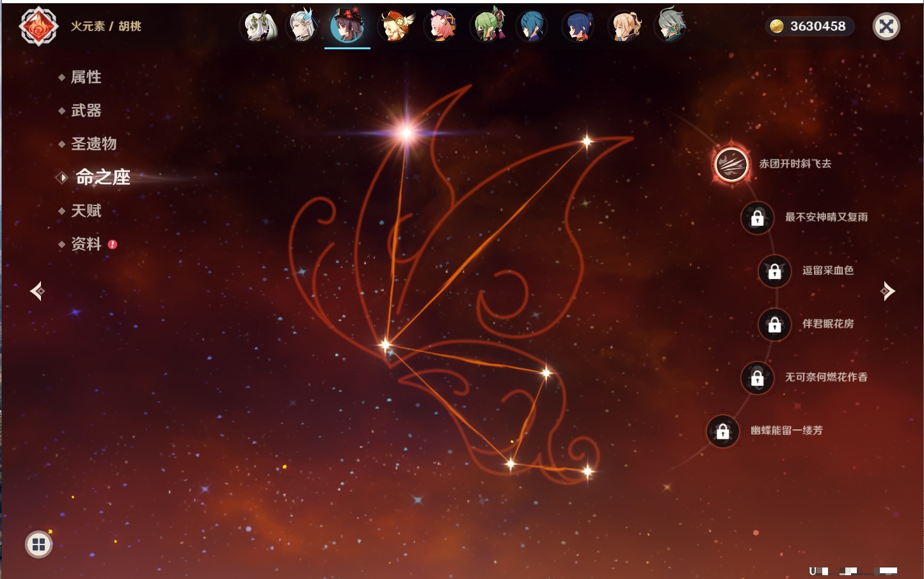This screenshot has height=579, width=924.
Task: Select Nahida's white-haired portrait with leaf ornament
Action: click(x=259, y=26)
